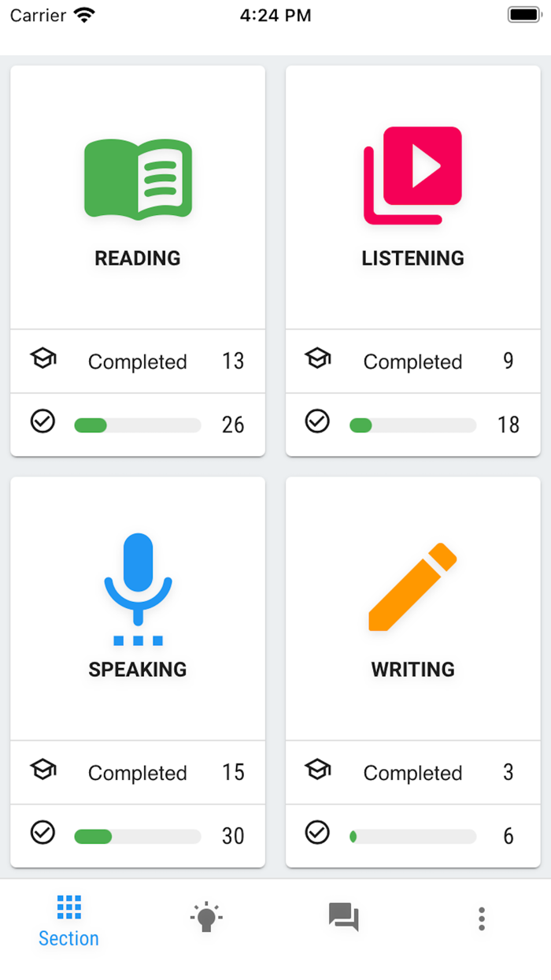Tap the Completed label under Speaking
The height and width of the screenshot is (980, 551).
[137, 773]
